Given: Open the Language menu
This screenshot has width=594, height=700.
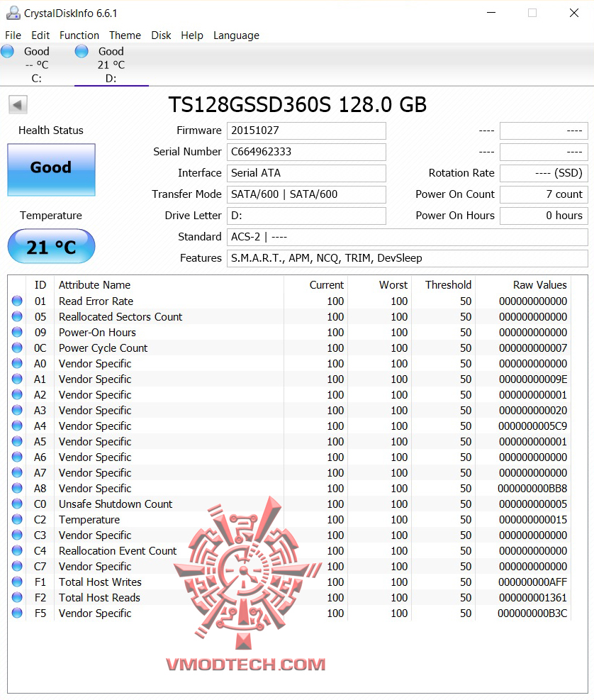Looking at the screenshot, I should pyautogui.click(x=236, y=35).
